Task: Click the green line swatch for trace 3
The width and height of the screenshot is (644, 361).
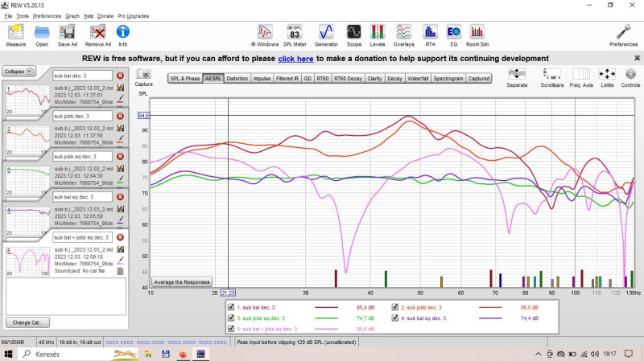Action: [x=327, y=318]
